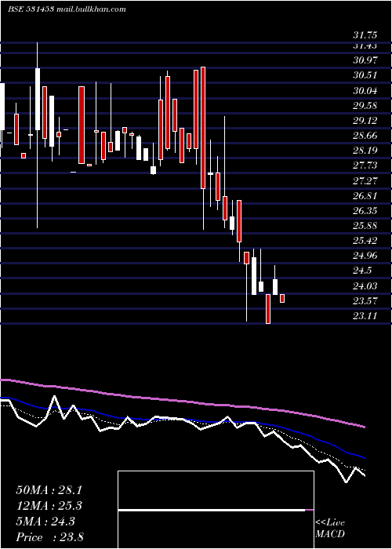
Task: Click the 12MA : 25.3 readout
Action: pyautogui.click(x=49, y=506)
